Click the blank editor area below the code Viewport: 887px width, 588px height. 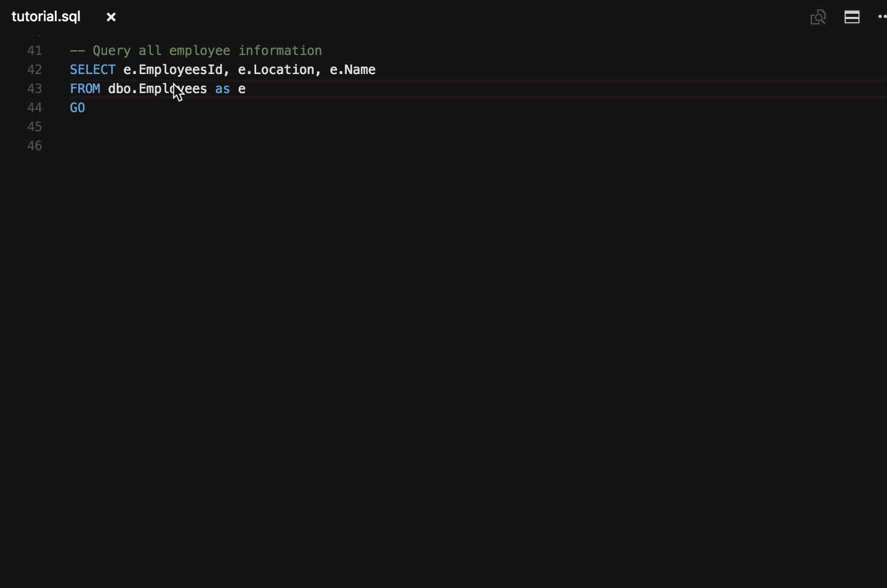coord(381,327)
